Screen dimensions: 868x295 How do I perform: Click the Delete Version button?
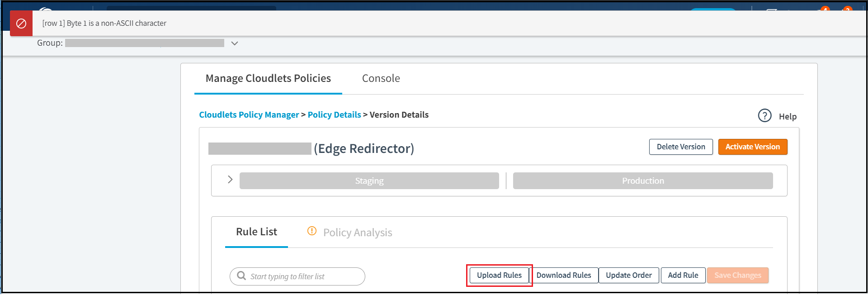[680, 147]
